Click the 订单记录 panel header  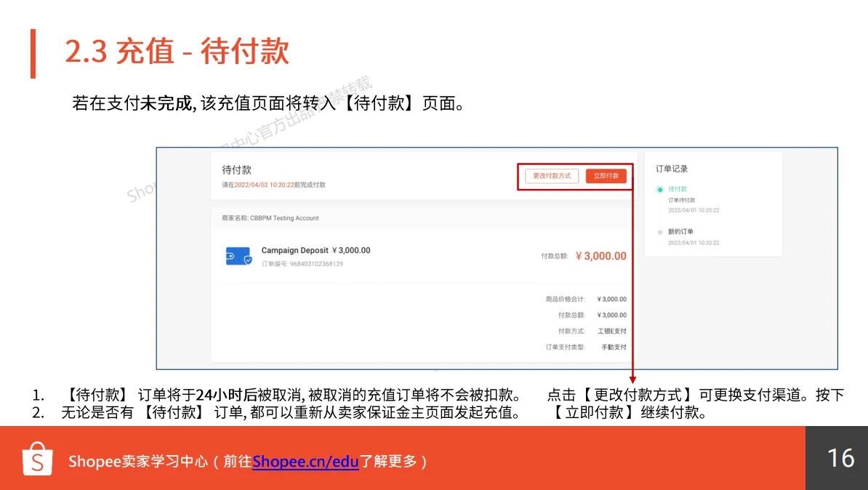[672, 168]
